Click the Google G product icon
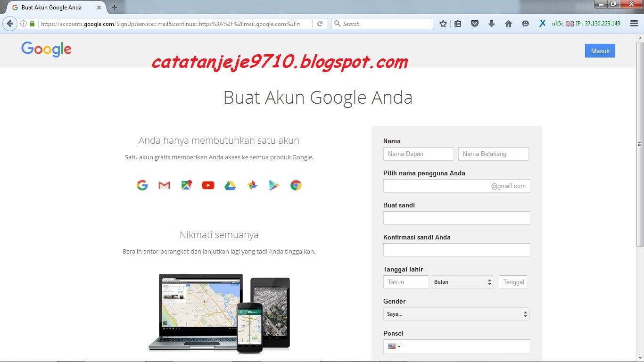The width and height of the screenshot is (644, 362). pos(142,185)
